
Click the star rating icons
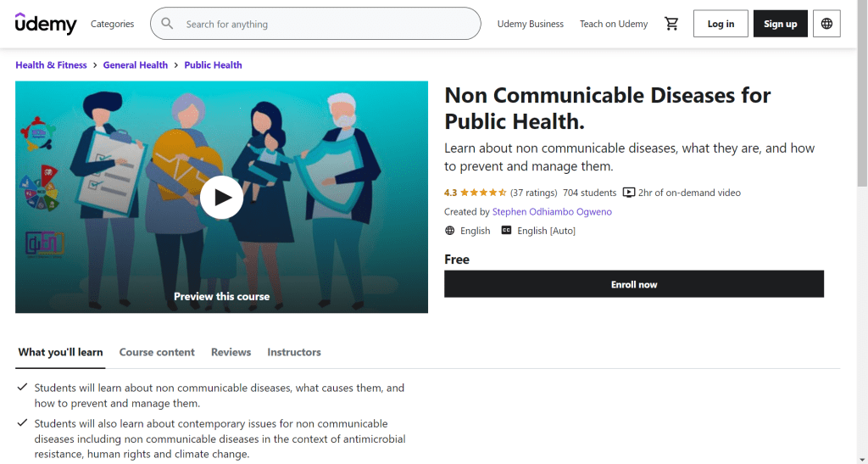tap(483, 193)
